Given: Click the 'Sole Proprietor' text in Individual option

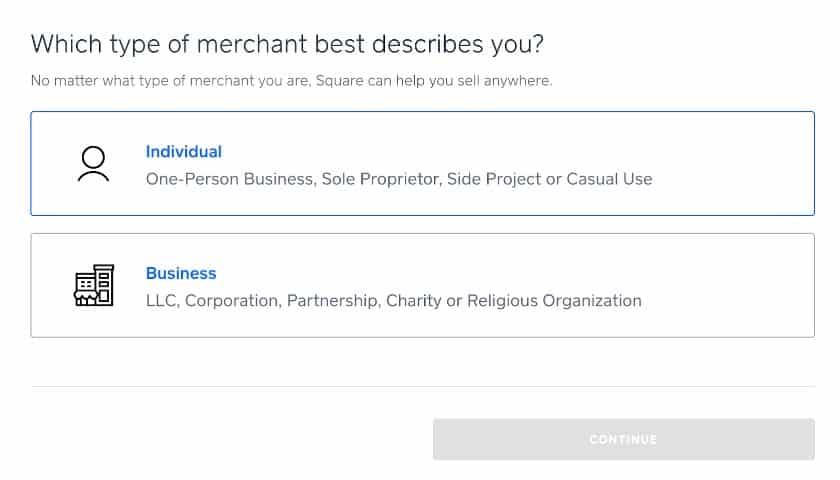Looking at the screenshot, I should coord(379,179).
